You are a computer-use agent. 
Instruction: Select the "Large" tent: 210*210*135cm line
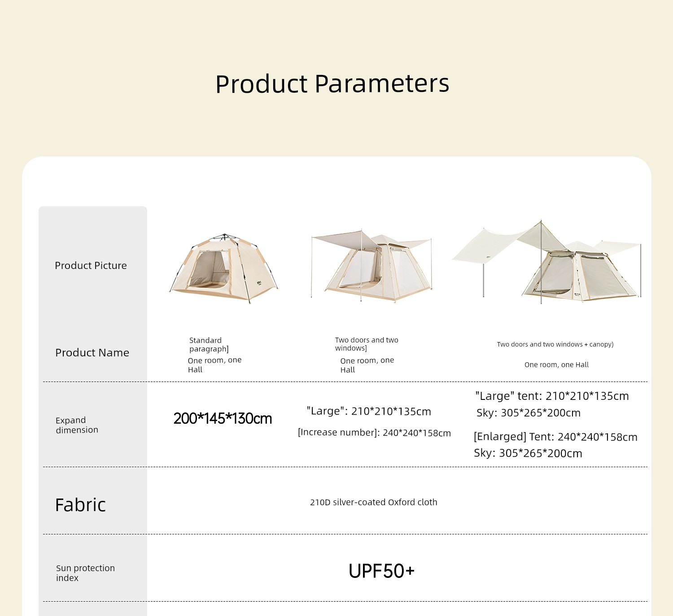(x=552, y=396)
